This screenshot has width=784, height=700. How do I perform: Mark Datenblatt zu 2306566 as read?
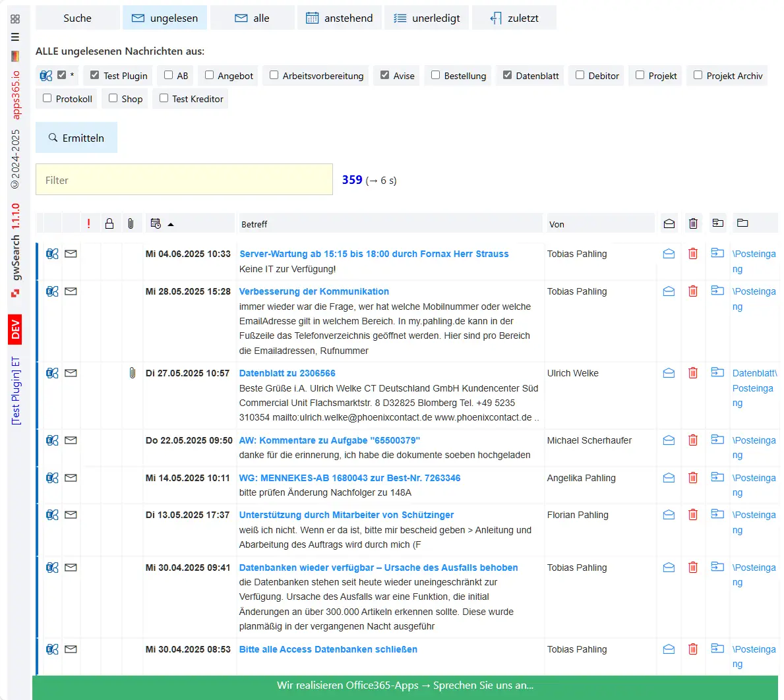pos(669,372)
